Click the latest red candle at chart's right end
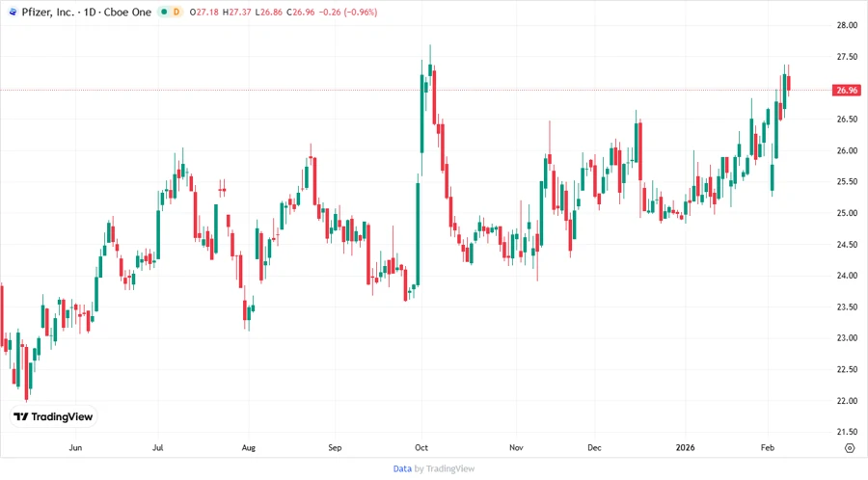 pyautogui.click(x=788, y=83)
